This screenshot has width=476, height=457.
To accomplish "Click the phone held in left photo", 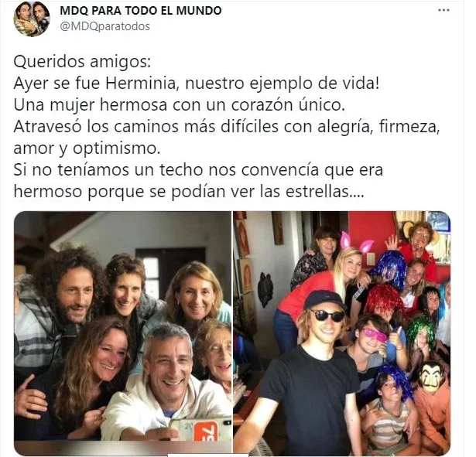I will pyautogui.click(x=201, y=429).
